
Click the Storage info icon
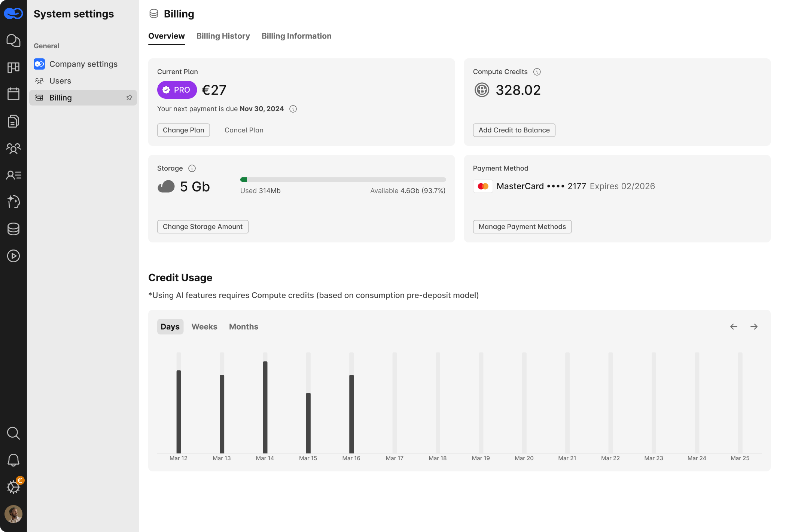point(192,168)
